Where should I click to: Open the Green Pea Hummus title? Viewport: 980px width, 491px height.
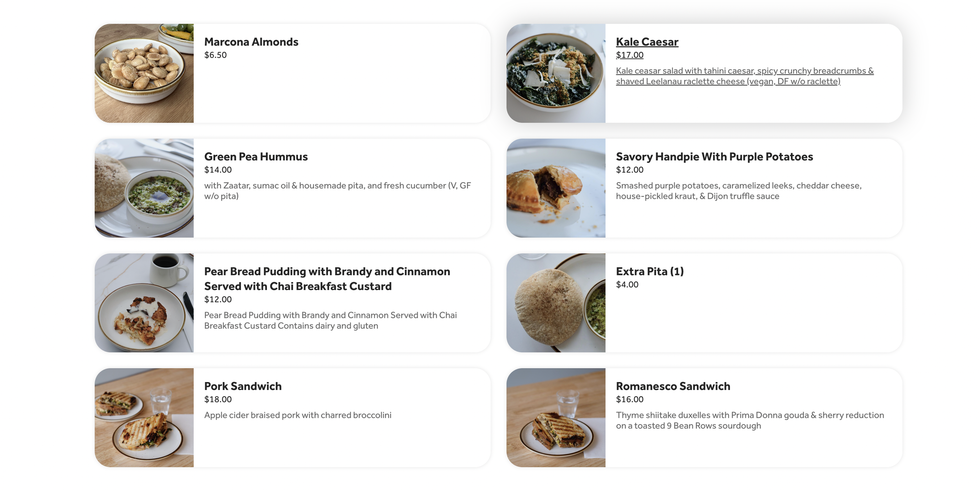click(256, 157)
